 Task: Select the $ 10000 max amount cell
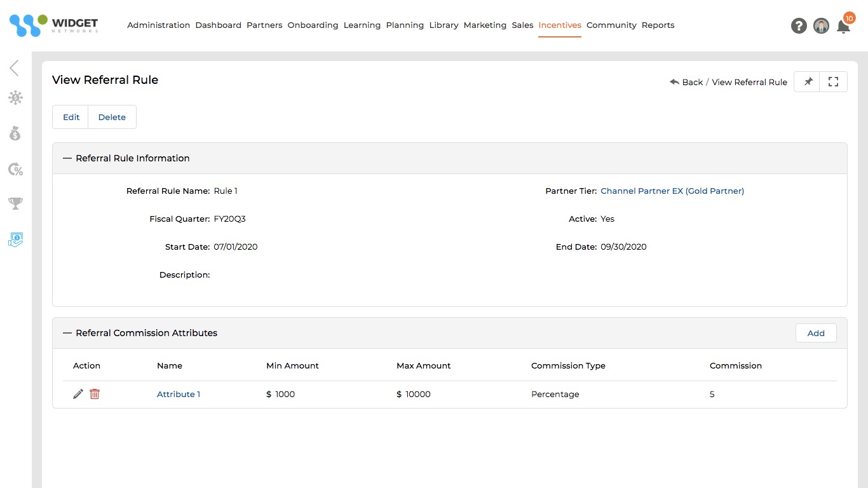[414, 394]
